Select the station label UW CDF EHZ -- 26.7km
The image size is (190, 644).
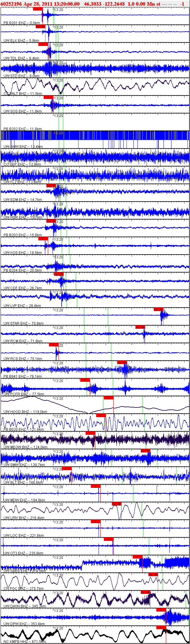[22, 288]
